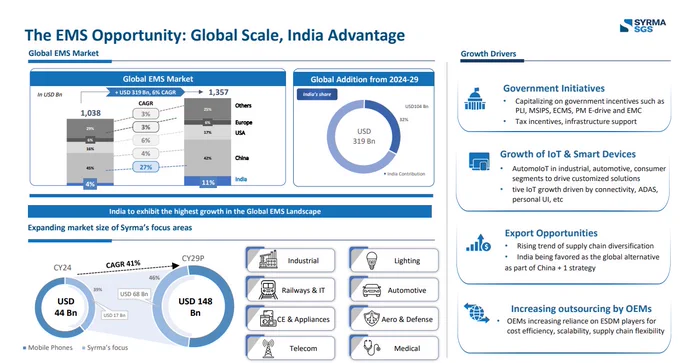Click the Mobile Phones legend marker

25,348
